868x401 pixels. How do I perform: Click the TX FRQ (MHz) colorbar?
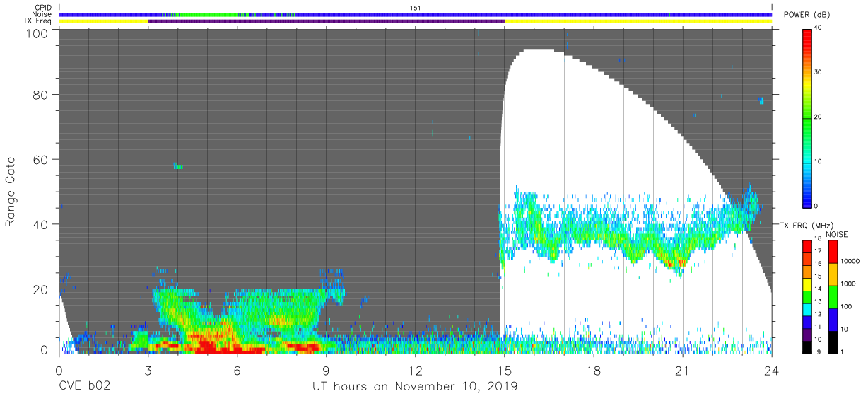pos(807,296)
